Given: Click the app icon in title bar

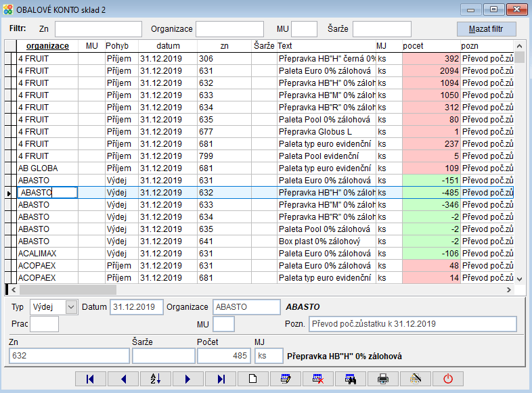Looking at the screenshot, I should coord(8,9).
